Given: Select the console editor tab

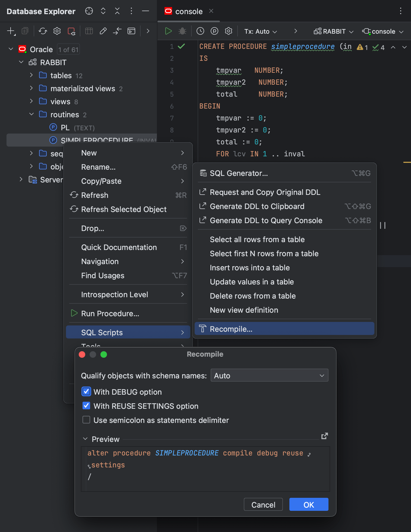Looking at the screenshot, I should tap(189, 11).
